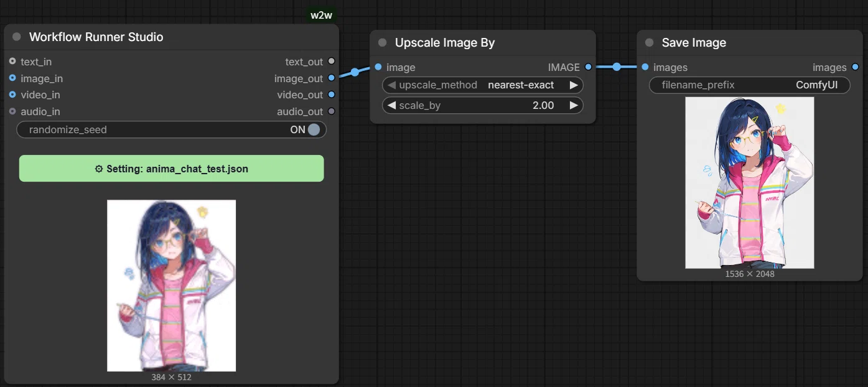Click the video_in input socket
Image resolution: width=868 pixels, height=387 pixels.
(x=12, y=95)
